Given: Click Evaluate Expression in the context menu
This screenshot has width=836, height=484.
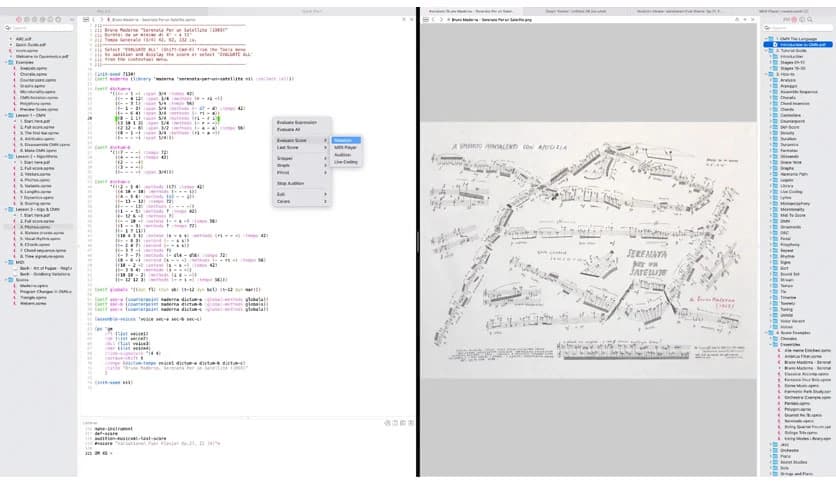Looking at the screenshot, I should [298, 121].
